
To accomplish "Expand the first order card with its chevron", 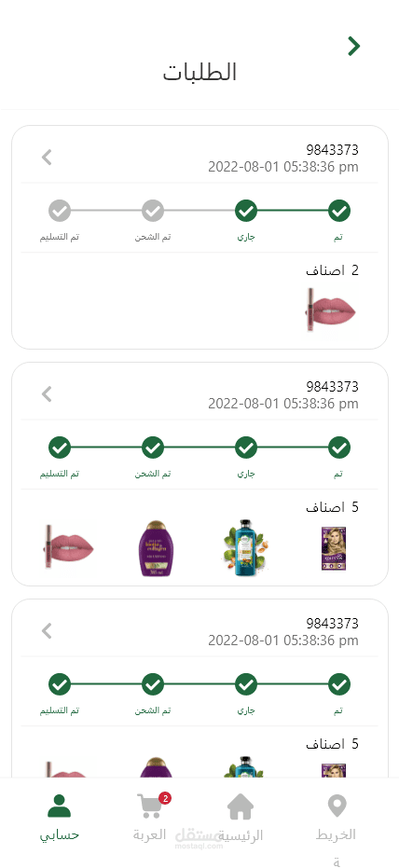I will 47,158.
